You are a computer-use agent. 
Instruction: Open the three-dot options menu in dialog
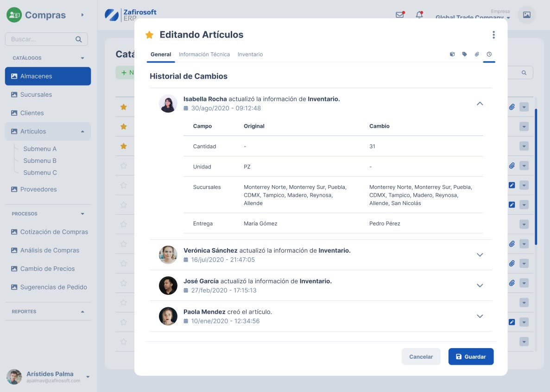pos(493,35)
